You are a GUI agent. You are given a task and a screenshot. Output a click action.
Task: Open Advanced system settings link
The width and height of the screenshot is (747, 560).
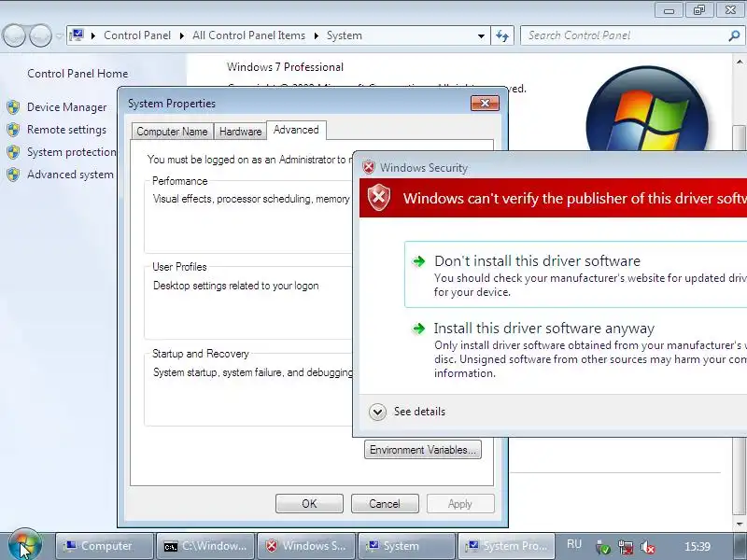pos(71,175)
